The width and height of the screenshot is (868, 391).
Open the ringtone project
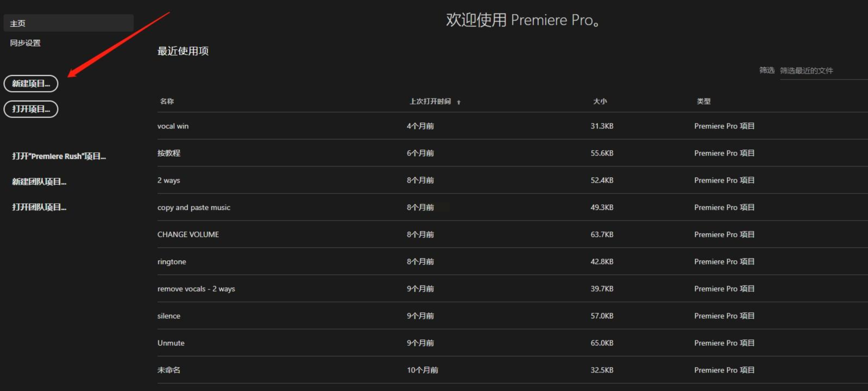[x=172, y=262]
